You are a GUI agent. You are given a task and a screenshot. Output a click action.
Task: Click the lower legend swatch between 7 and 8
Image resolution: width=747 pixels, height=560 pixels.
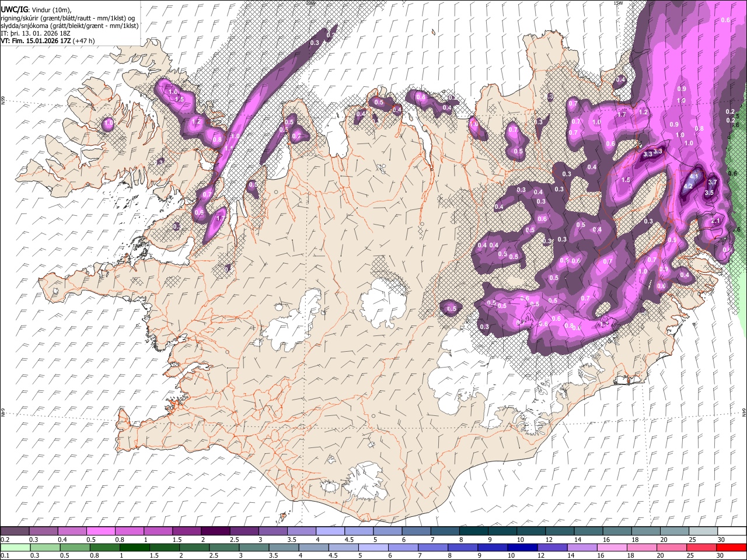pyautogui.click(x=433, y=548)
